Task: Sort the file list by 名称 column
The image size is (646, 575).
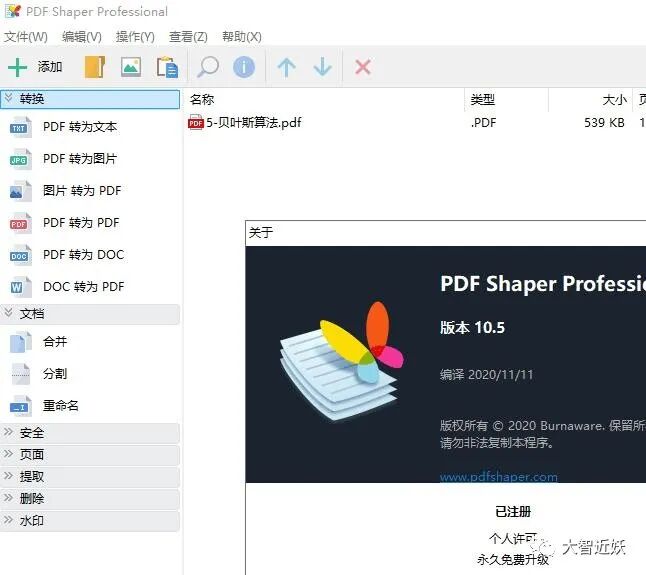Action: [324, 100]
